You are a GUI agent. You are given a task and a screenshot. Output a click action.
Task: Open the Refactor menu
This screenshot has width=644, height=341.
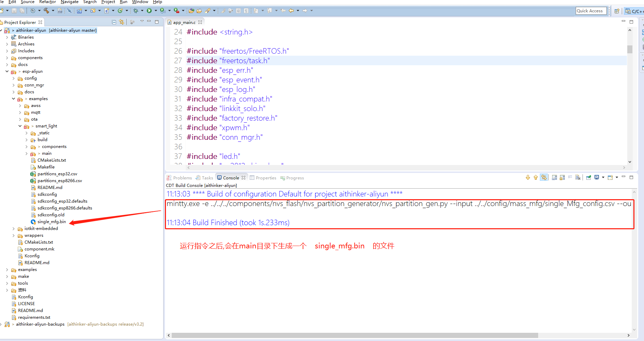47,2
